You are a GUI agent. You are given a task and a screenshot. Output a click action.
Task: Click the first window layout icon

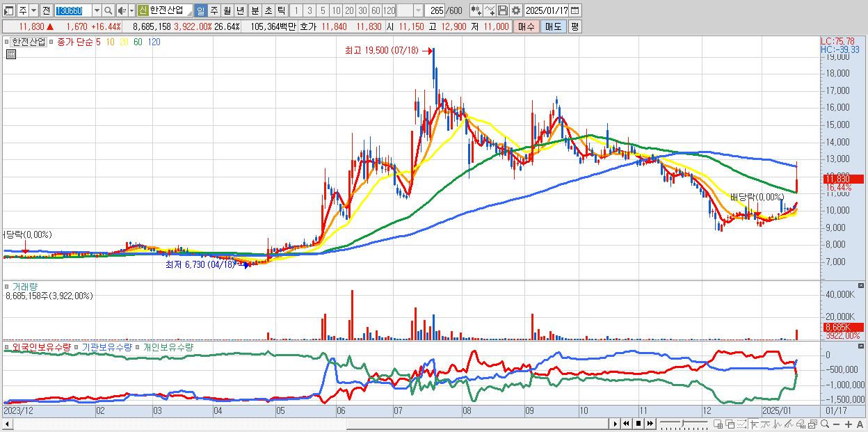pyautogui.click(x=718, y=424)
